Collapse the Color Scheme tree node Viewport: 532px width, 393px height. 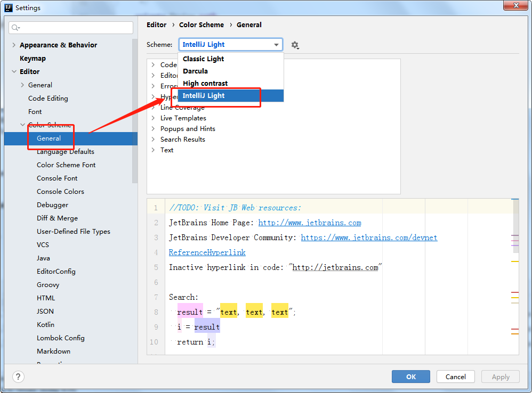[x=22, y=125]
